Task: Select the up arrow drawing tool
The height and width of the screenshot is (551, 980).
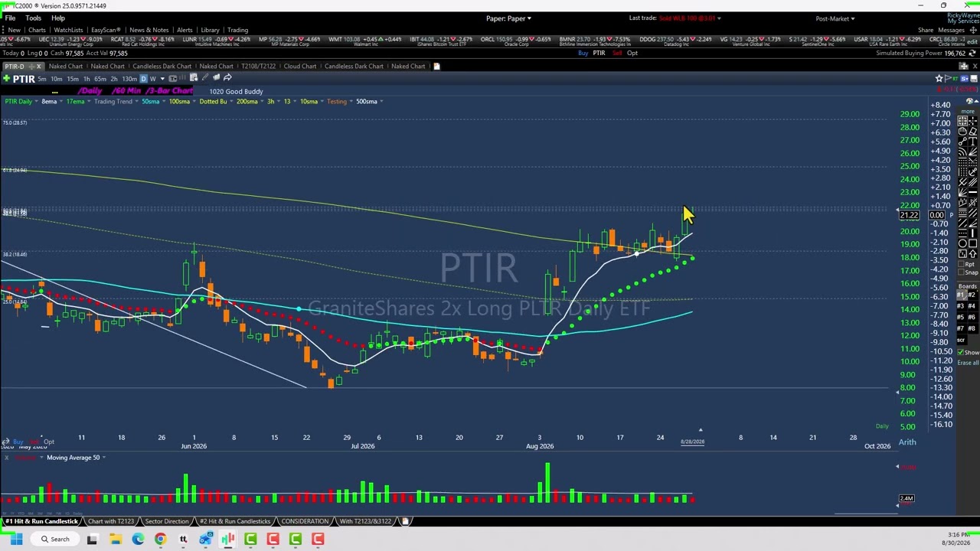Action: coord(973,253)
